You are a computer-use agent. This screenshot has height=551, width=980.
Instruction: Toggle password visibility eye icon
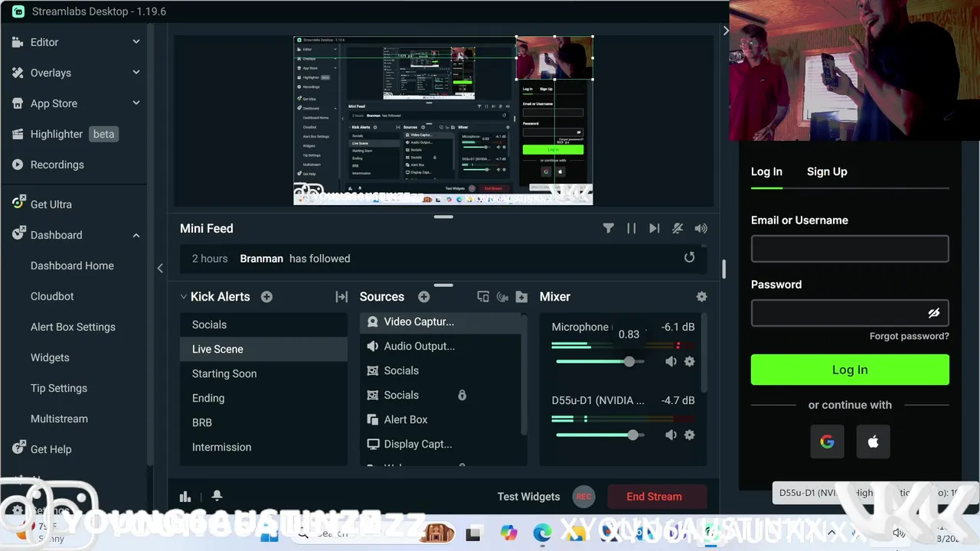click(x=933, y=313)
